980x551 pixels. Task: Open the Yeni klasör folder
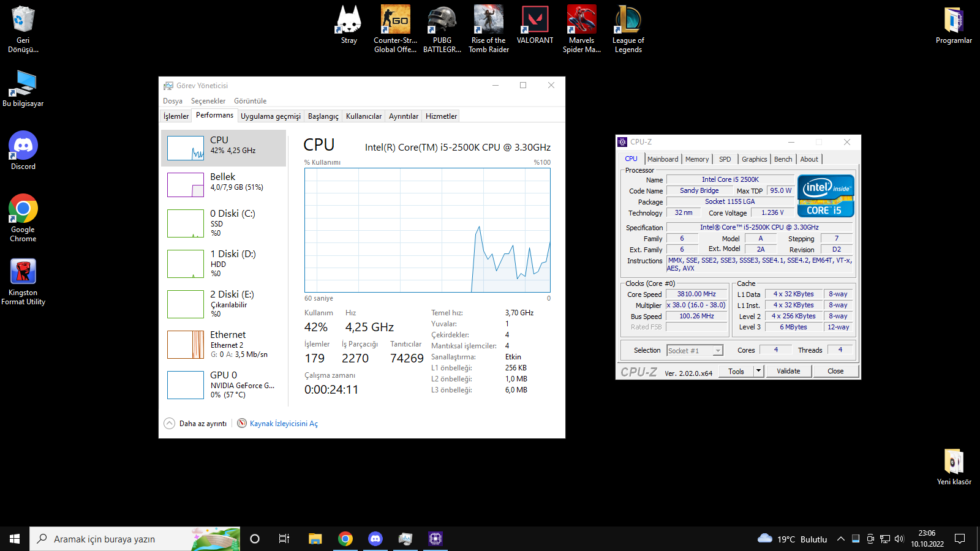click(x=954, y=467)
